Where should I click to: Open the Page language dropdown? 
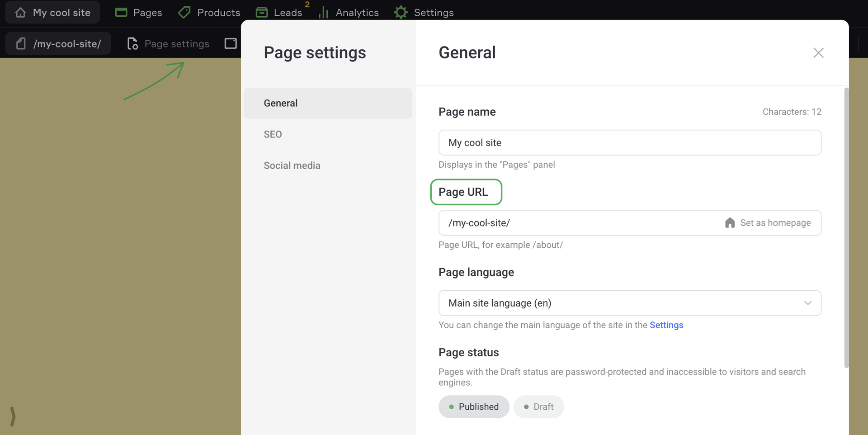629,303
